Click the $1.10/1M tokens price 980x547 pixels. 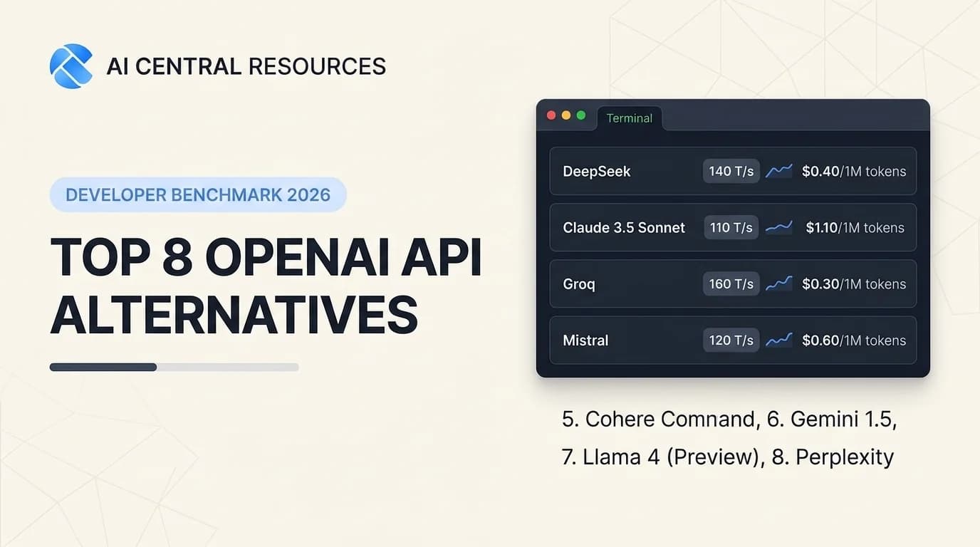(x=855, y=227)
